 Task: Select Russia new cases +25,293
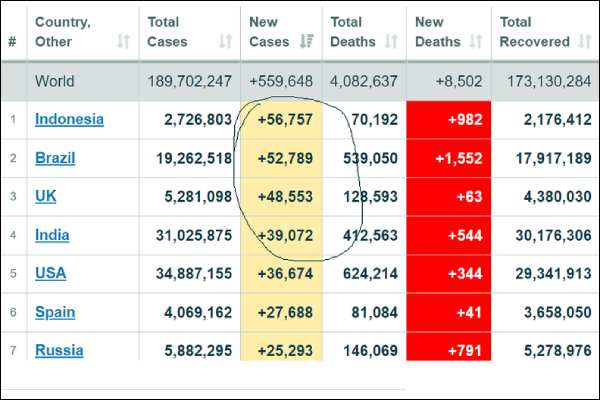pyautogui.click(x=285, y=351)
